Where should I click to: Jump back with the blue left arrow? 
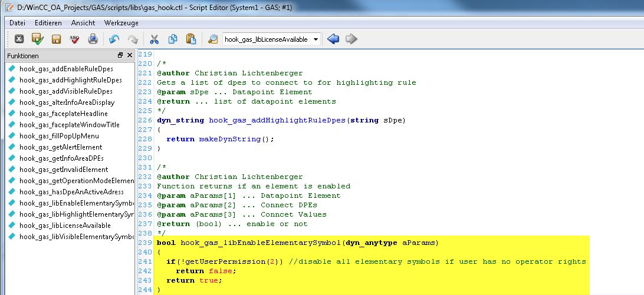coord(333,39)
